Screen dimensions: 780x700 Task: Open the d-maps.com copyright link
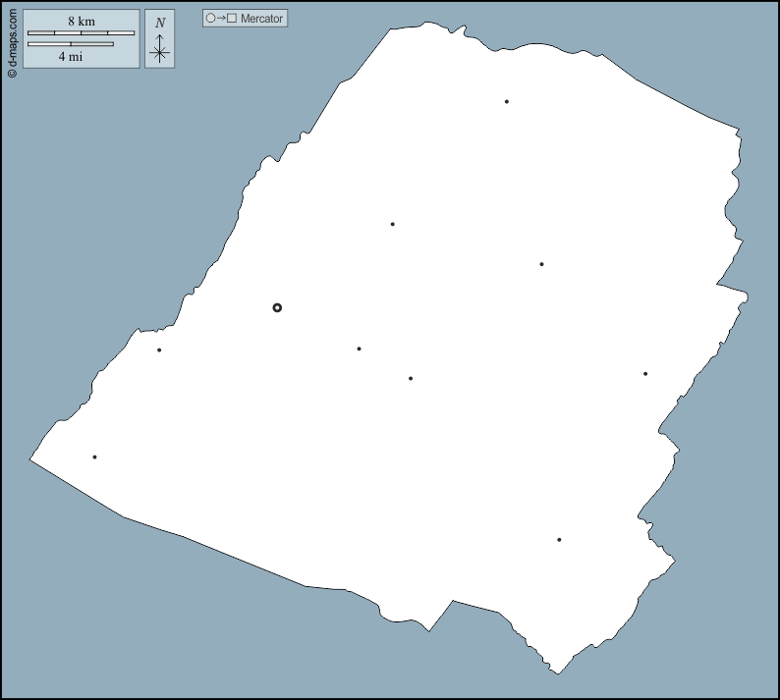click(x=11, y=41)
